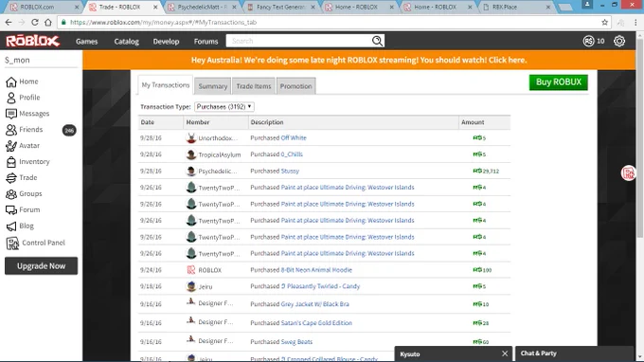Click the browser home icon
644x362 pixels.
point(48,22)
